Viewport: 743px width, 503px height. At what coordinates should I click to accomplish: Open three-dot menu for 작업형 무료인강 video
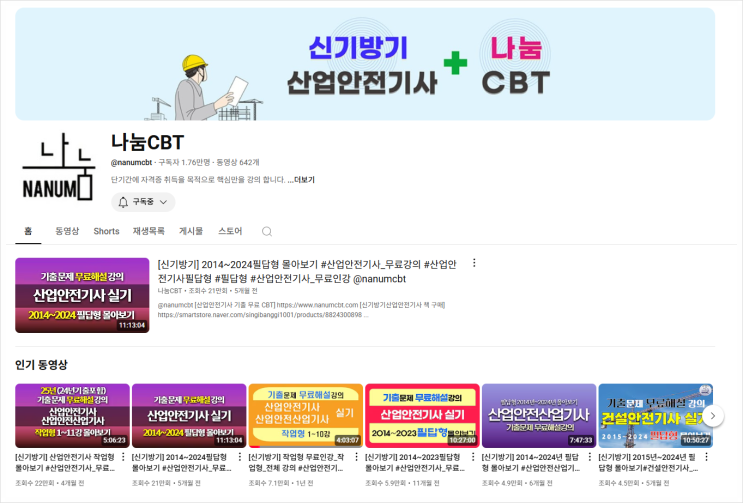coord(356,457)
